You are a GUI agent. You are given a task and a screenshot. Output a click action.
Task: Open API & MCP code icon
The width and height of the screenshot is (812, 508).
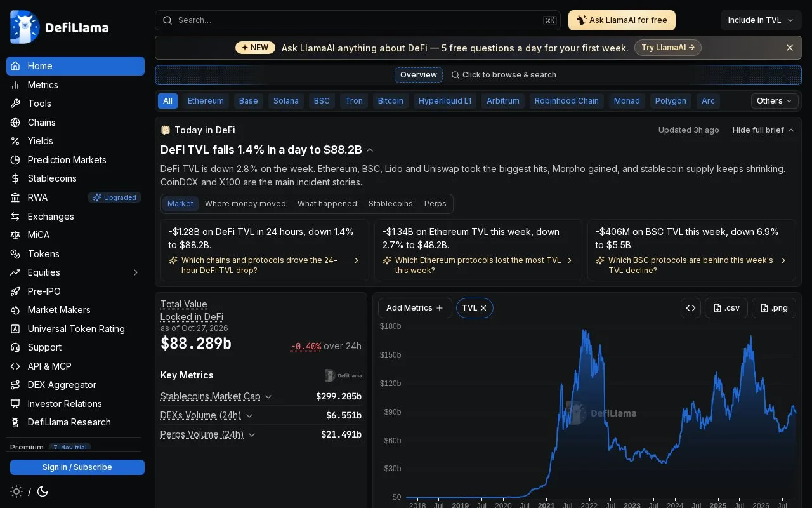15,366
